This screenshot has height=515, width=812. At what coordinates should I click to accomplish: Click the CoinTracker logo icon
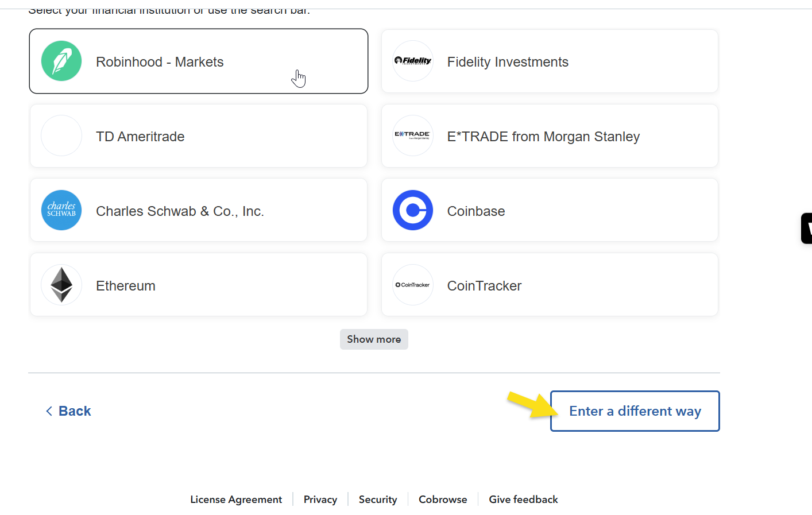[413, 285]
